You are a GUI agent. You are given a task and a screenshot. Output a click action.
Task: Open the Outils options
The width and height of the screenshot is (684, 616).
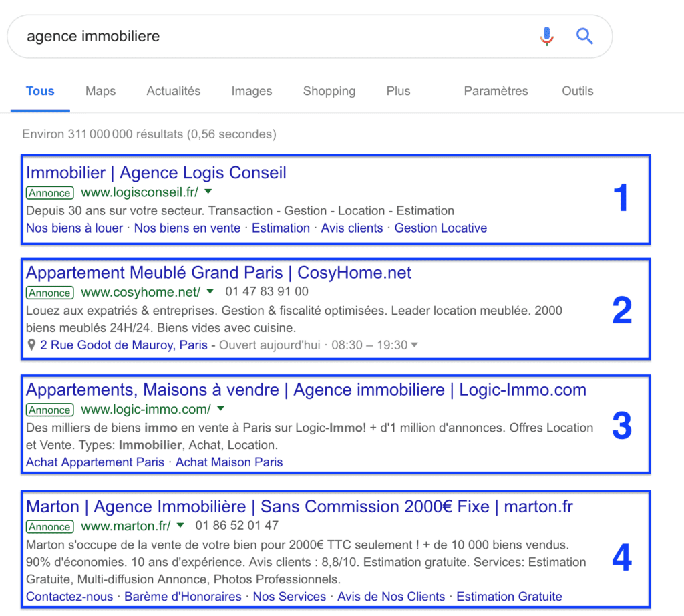[x=578, y=91]
